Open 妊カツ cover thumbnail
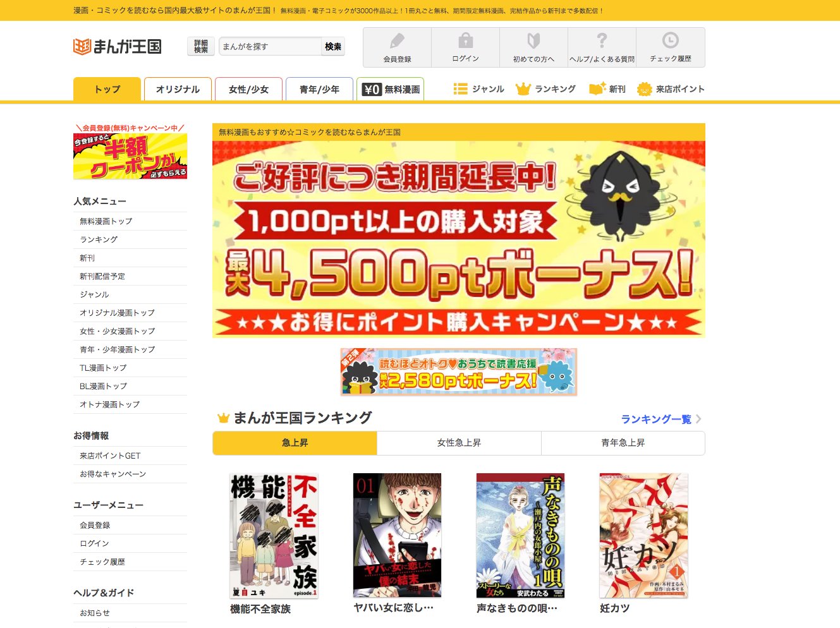The width and height of the screenshot is (840, 628). pyautogui.click(x=643, y=536)
